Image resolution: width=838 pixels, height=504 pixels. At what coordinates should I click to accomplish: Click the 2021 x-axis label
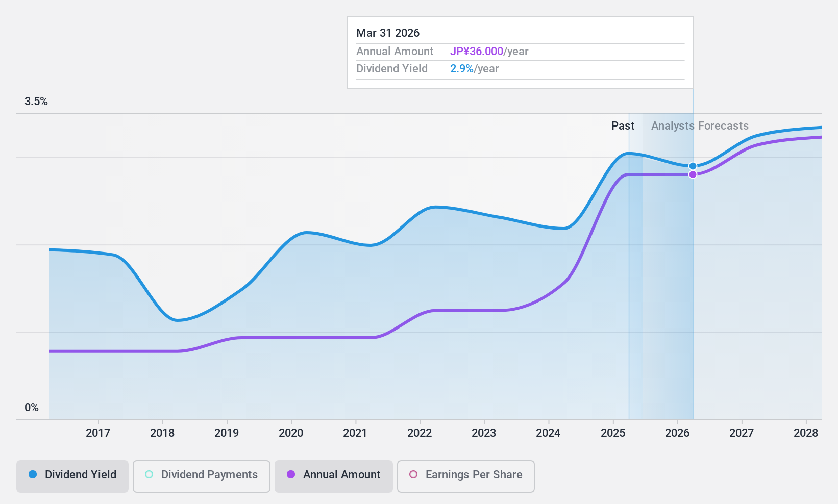tap(355, 433)
